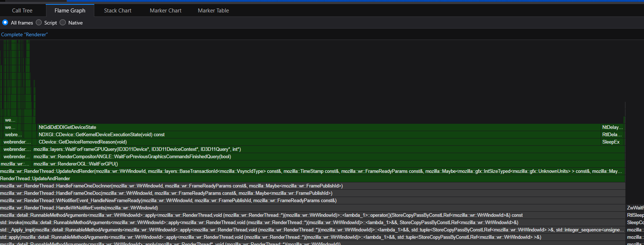Switch to the Call Tree tab
644x245 pixels.
22,11
